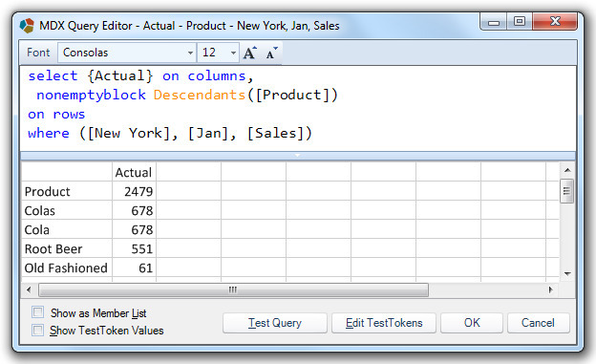Screen dimensions: 596x364
Task: Enable Show as Member List checkbox
Action: pyautogui.click(x=37, y=312)
